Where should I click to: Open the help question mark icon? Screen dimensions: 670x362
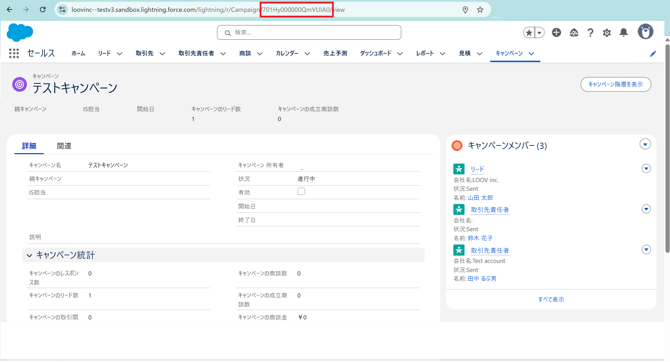tap(590, 32)
